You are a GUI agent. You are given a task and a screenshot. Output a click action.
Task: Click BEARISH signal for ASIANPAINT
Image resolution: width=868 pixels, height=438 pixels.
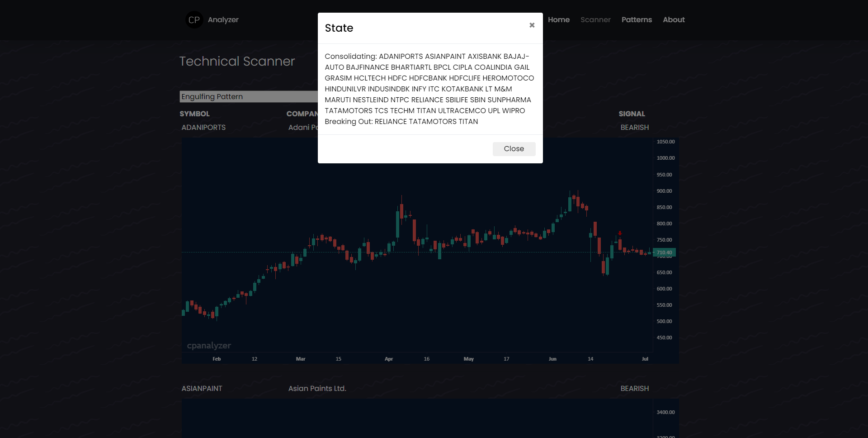[635, 389]
